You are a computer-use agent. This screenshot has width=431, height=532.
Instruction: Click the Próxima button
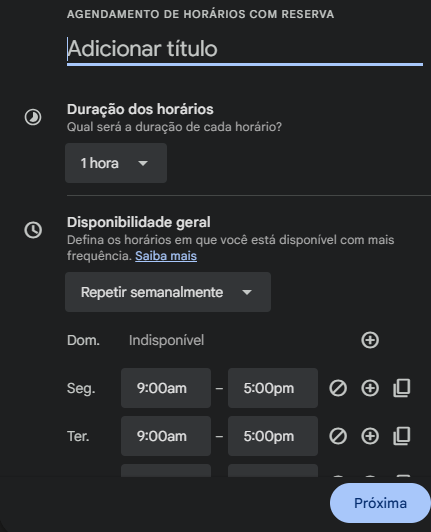pyautogui.click(x=380, y=503)
